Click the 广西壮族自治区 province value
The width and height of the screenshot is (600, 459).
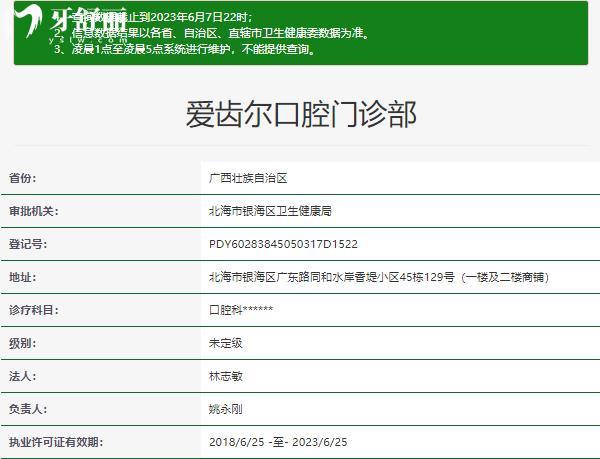point(248,178)
